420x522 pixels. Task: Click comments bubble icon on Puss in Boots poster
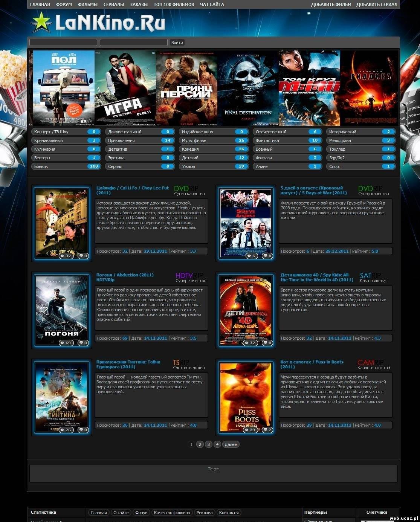(264, 430)
